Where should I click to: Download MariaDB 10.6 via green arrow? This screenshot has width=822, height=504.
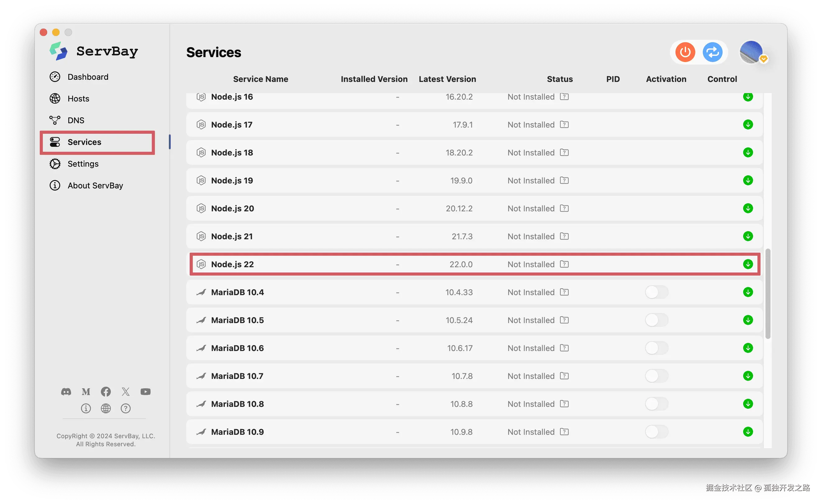[747, 348]
